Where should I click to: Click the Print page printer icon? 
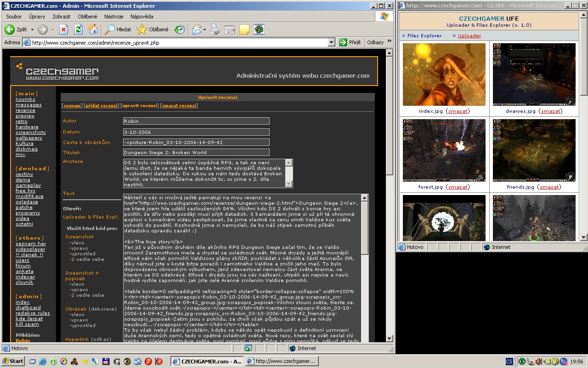(x=215, y=29)
